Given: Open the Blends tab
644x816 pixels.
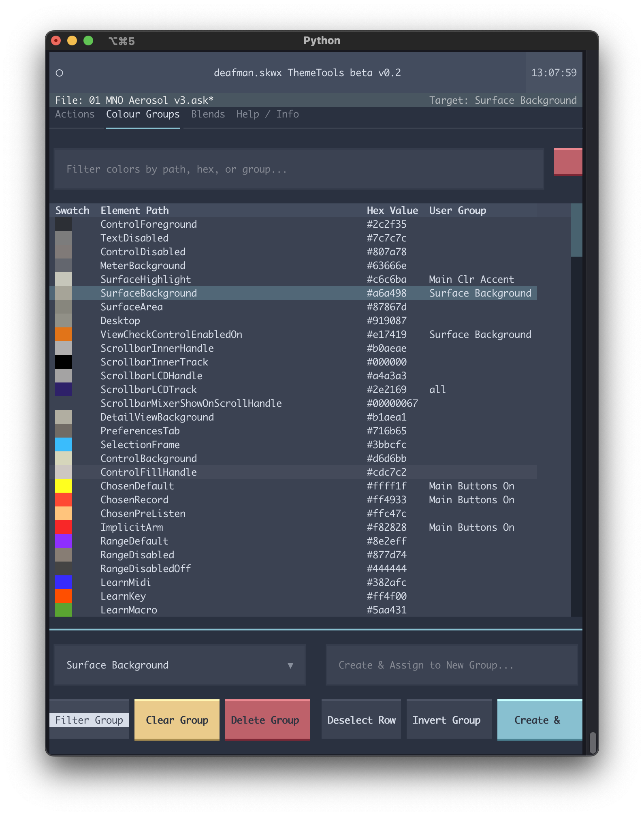Looking at the screenshot, I should click(x=208, y=114).
